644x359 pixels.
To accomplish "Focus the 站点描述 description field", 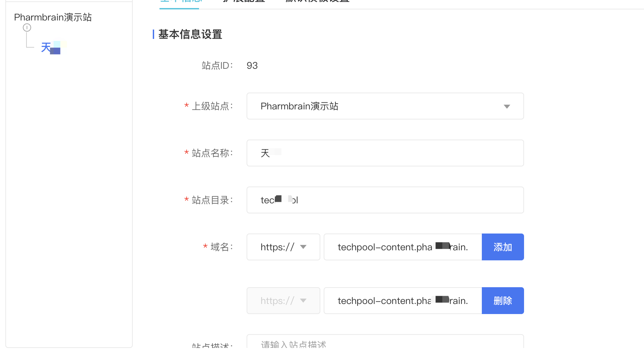I will [x=385, y=342].
